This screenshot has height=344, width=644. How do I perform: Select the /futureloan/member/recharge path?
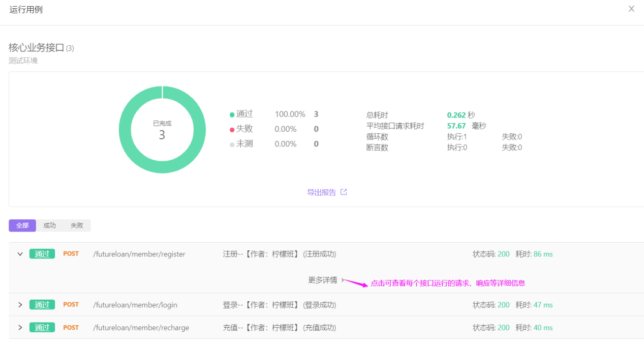tap(141, 328)
